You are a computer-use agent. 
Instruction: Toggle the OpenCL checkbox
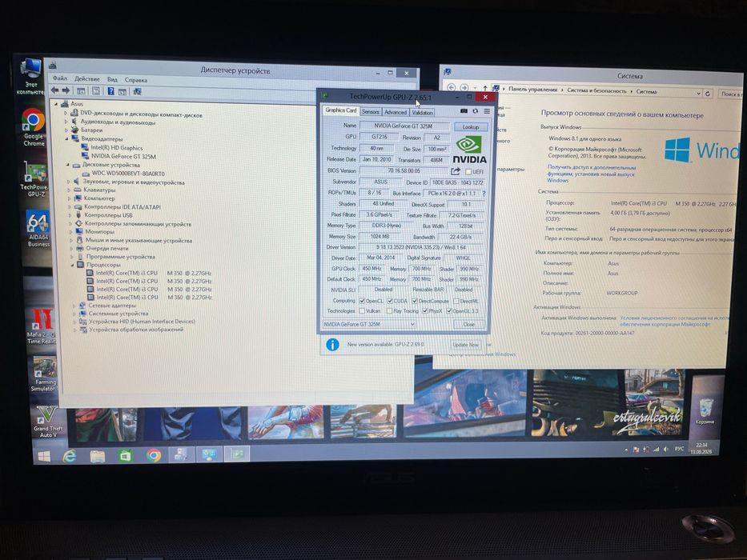click(x=362, y=301)
